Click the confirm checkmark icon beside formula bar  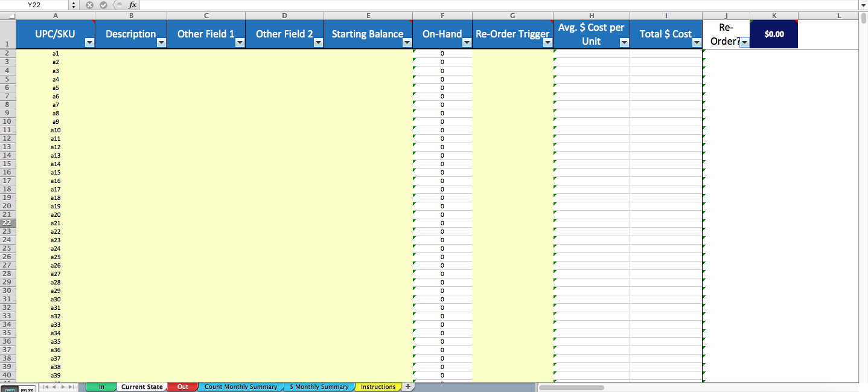[x=103, y=5]
